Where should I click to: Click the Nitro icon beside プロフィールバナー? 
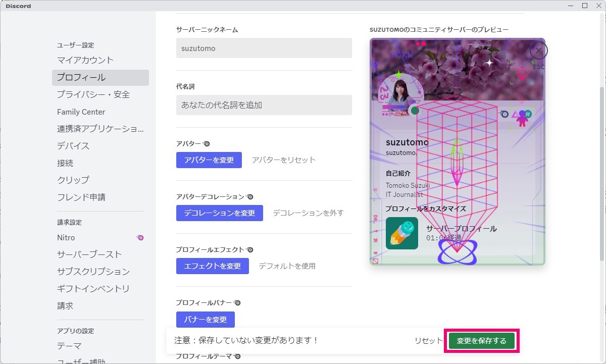click(x=237, y=302)
